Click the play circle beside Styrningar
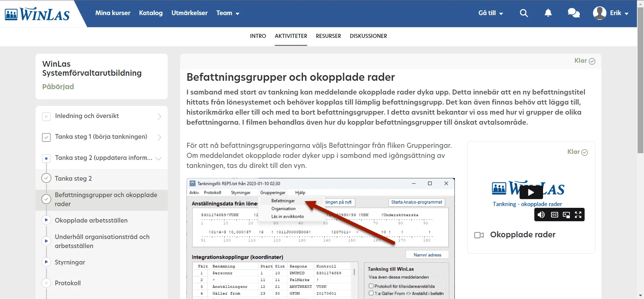The width and height of the screenshot is (644, 299). point(46,262)
